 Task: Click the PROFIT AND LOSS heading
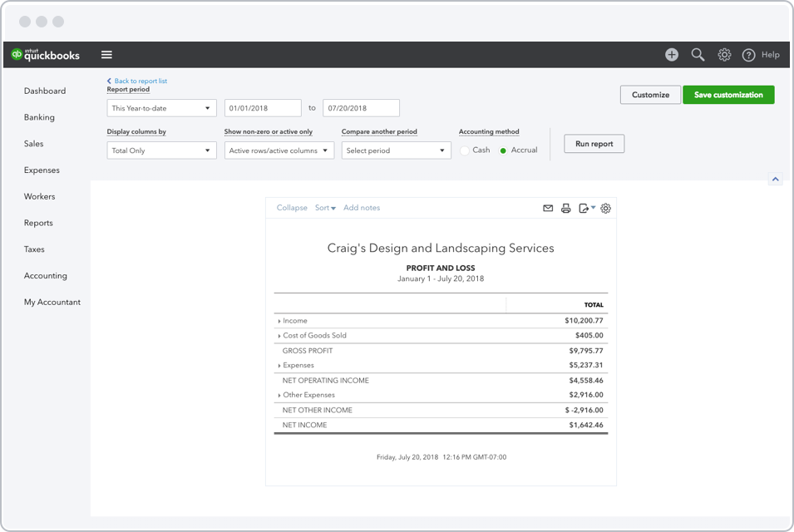coord(441,268)
